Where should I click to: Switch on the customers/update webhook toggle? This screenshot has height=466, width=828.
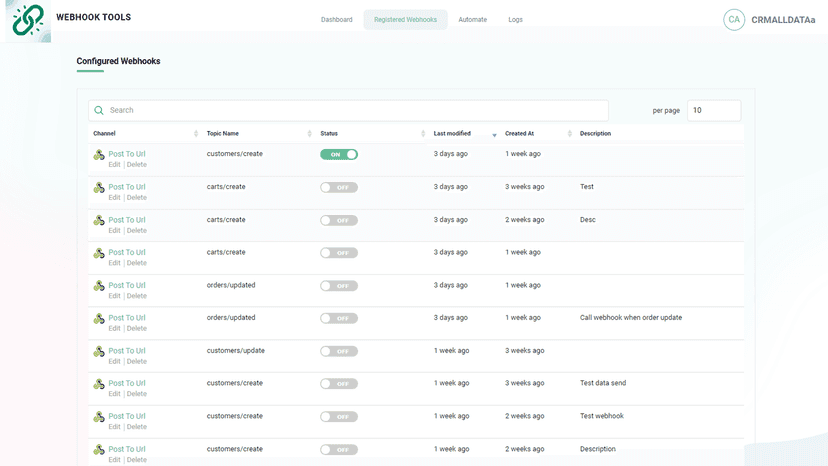click(339, 351)
